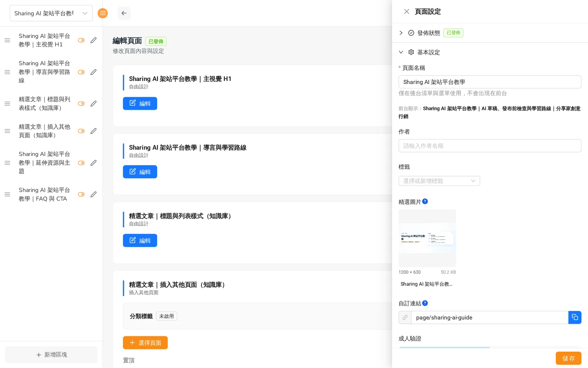Viewport: 588px width, 368px height.
Task: Edit pencil for 標題與列表樣式 sidebar block
Action: click(x=94, y=104)
